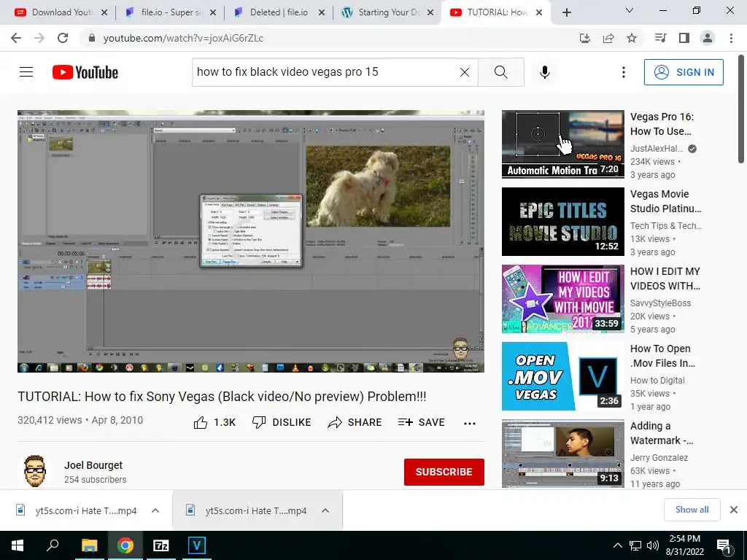Open Windows taskbar search
Image resolution: width=747 pixels, height=560 pixels.
(x=53, y=545)
